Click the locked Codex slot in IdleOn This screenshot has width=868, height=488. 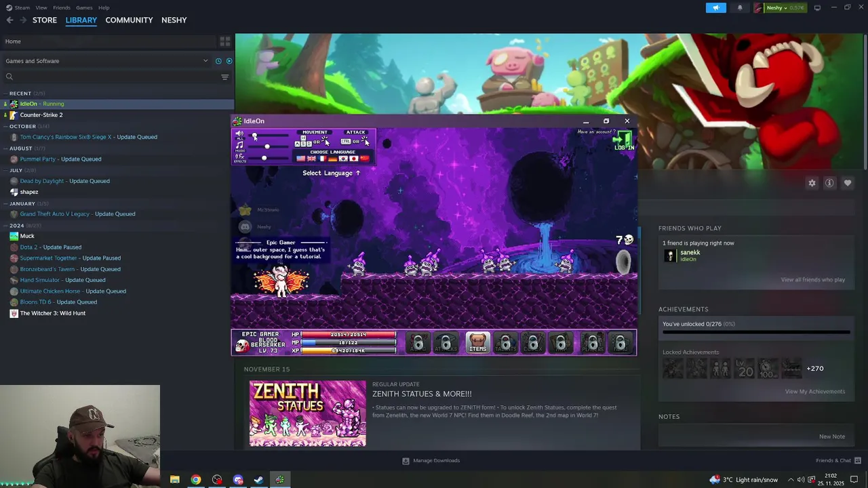(x=533, y=343)
